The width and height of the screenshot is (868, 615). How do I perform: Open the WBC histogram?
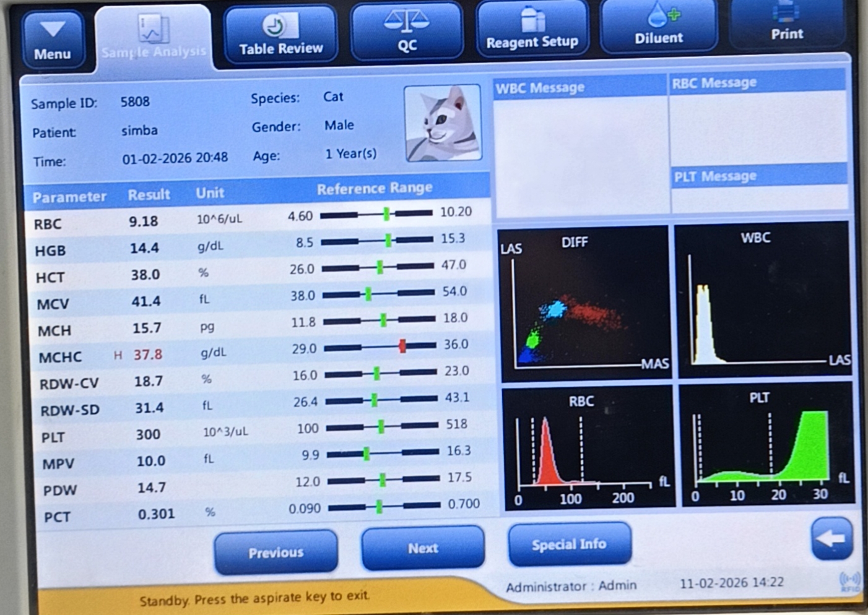pyautogui.click(x=764, y=299)
